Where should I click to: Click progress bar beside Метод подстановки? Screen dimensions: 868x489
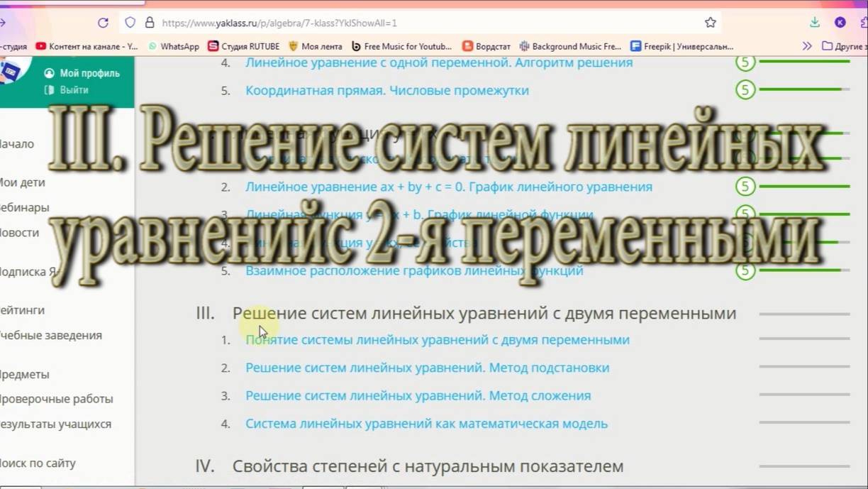coord(804,367)
